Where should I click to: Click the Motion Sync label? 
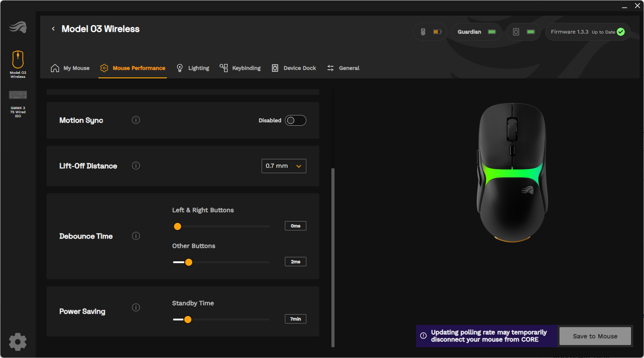(81, 120)
